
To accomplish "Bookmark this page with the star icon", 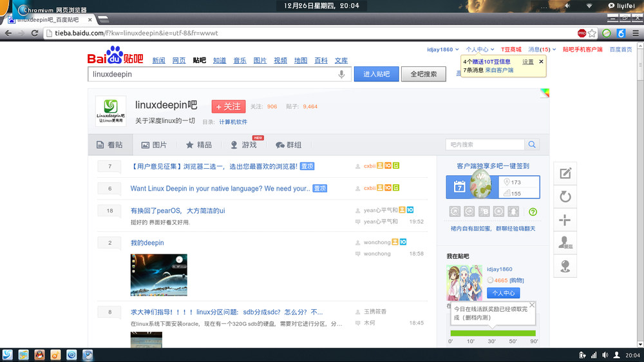I will click(x=592, y=33).
